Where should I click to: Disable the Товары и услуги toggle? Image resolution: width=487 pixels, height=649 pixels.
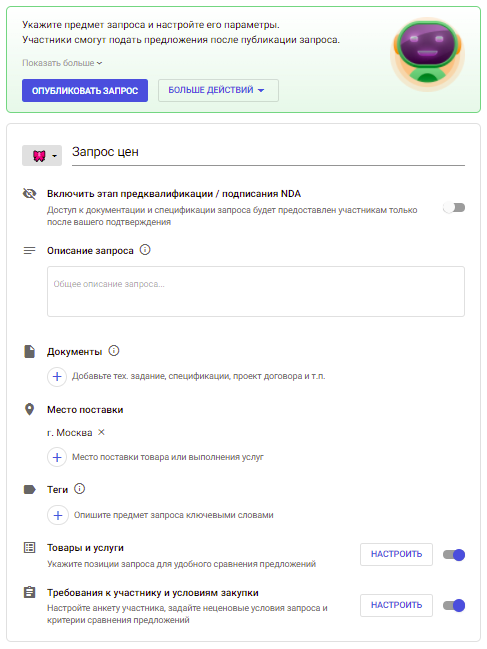coord(454,555)
